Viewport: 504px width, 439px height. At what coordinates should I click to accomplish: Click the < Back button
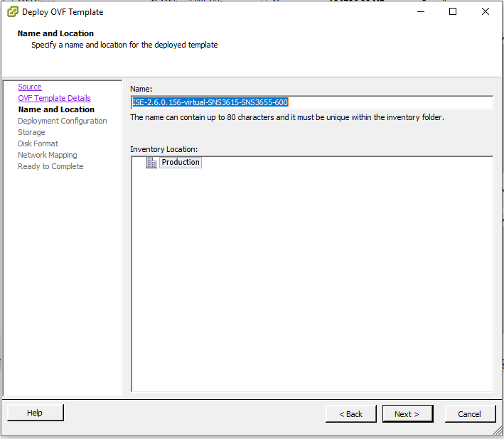350,414
